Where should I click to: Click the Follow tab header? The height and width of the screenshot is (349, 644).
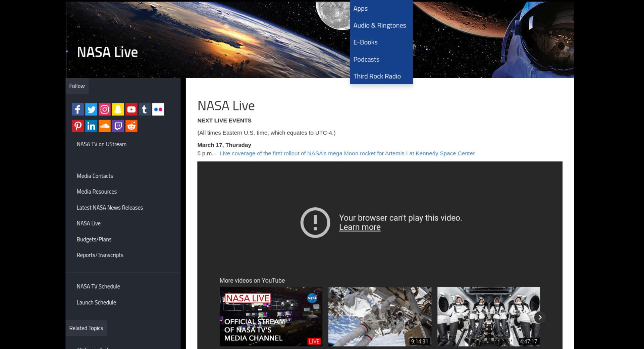click(77, 86)
